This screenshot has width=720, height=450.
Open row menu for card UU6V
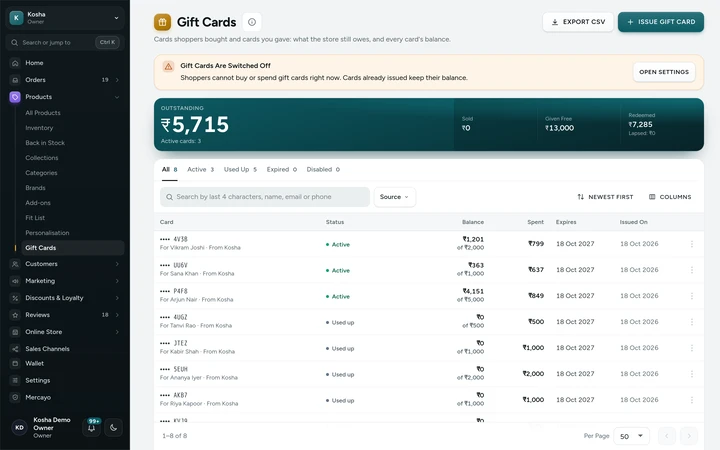click(692, 270)
